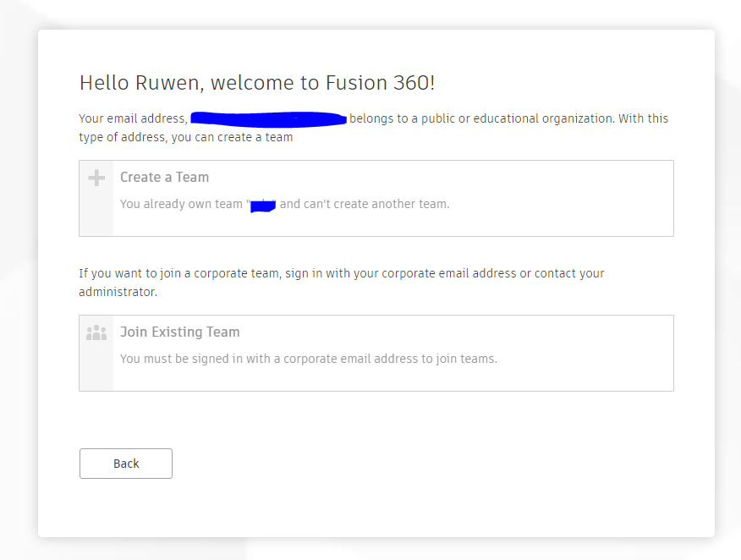Viewport: 741px width, 560px height.
Task: Click the group-of-people icon for Join Existing Team
Action: coord(96,332)
